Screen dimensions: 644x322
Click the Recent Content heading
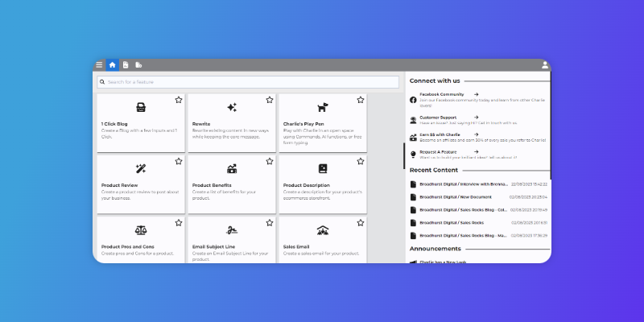434,170
